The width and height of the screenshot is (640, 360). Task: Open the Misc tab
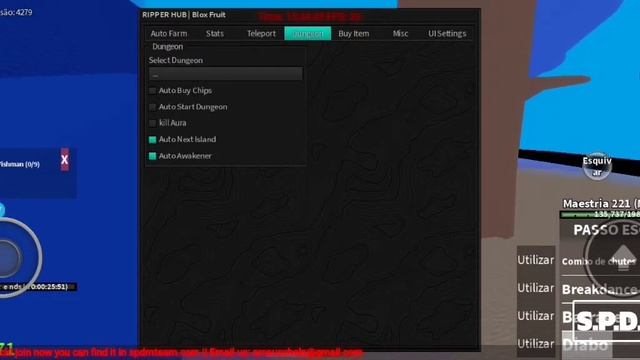tap(400, 33)
